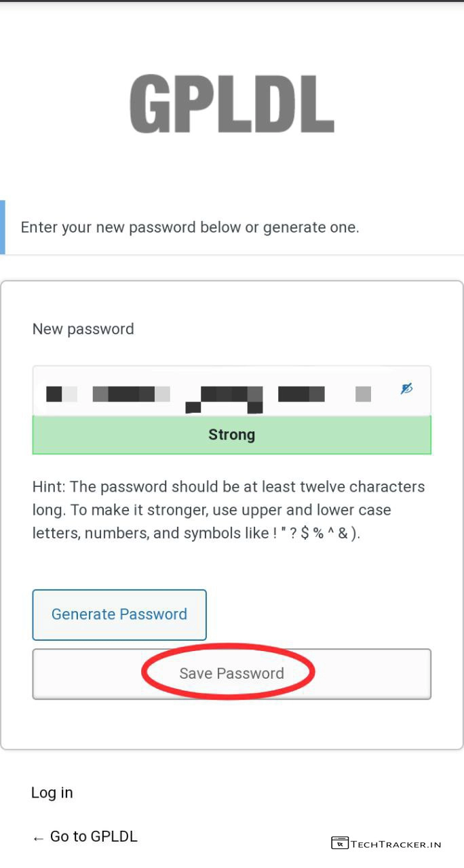
Task: Click the TechTracker.in watermark text
Action: [x=396, y=844]
